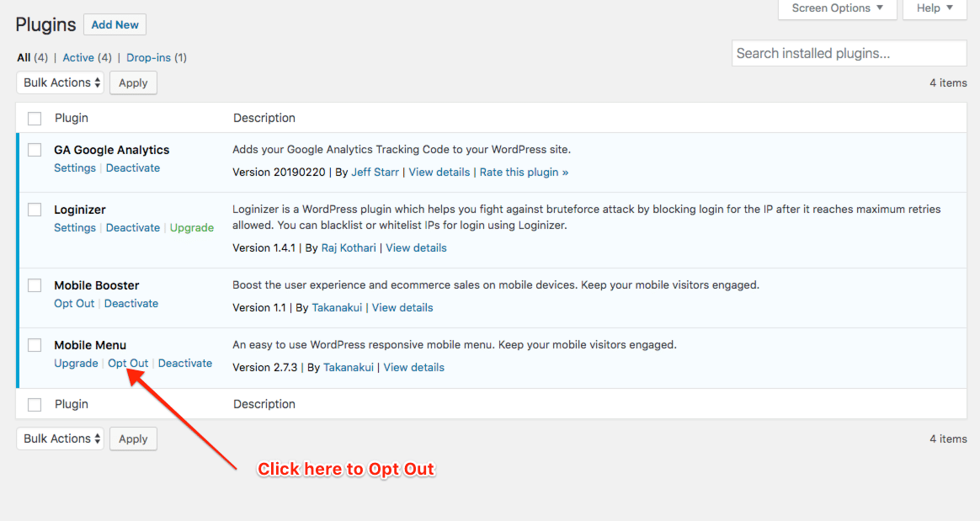Screen dimensions: 980x521
Task: Open Jeff Starr author link
Action: [x=375, y=173]
